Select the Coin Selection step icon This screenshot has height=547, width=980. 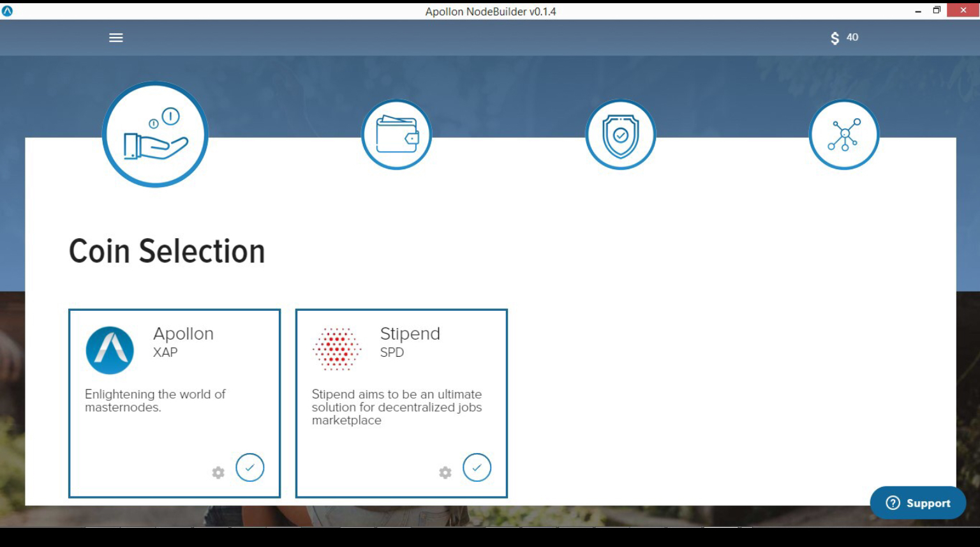tap(155, 135)
